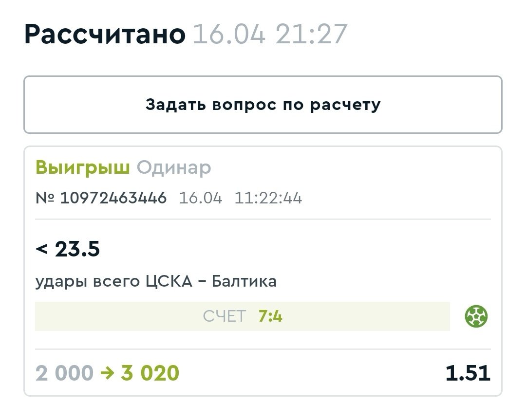This screenshot has height=420, width=526.
Task: Click the "Одинар" bet type label
Action: [173, 168]
